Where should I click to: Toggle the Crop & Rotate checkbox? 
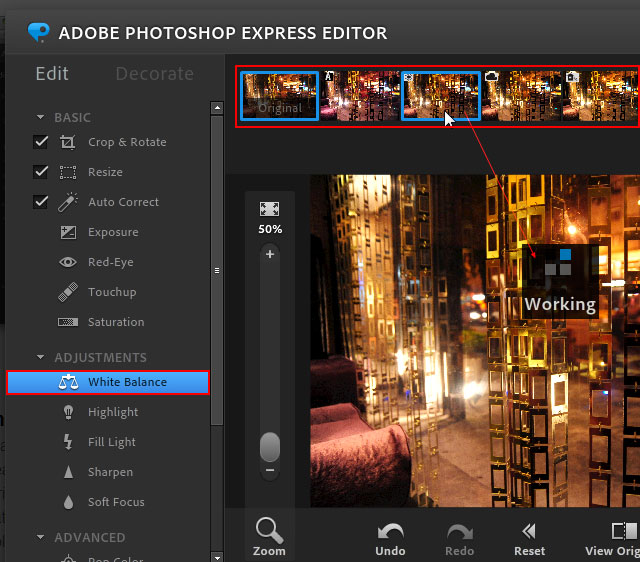coord(40,142)
